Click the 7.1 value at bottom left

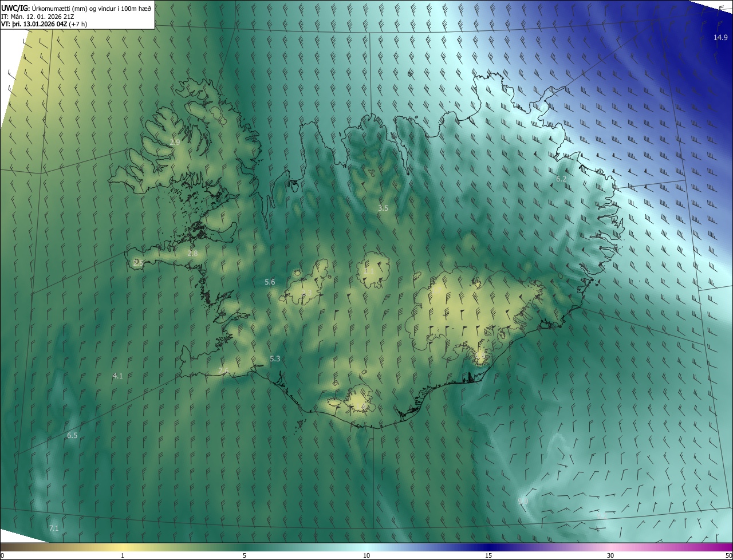tap(54, 528)
